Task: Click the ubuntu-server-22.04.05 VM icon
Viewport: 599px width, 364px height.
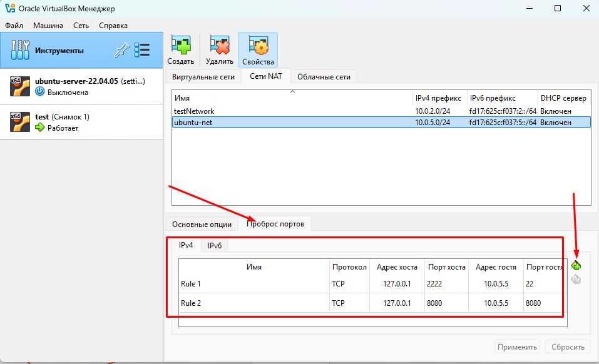Action: 20,86
